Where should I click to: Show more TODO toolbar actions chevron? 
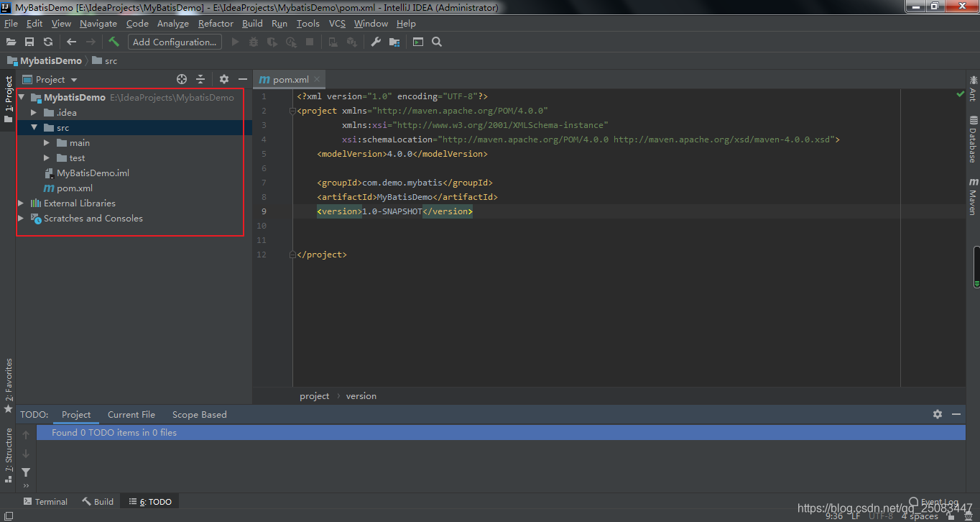[x=26, y=486]
